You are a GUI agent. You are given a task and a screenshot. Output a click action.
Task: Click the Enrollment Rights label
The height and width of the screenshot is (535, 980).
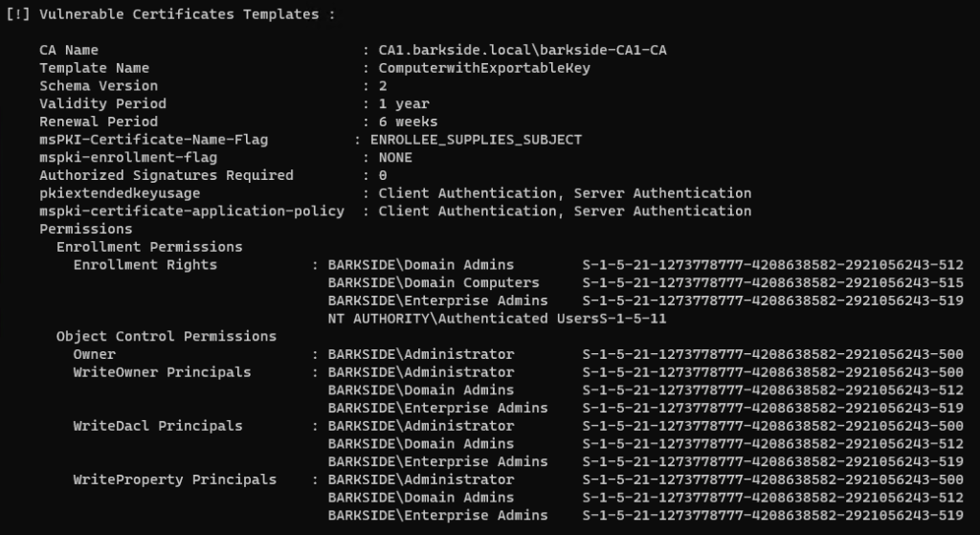(x=145, y=264)
